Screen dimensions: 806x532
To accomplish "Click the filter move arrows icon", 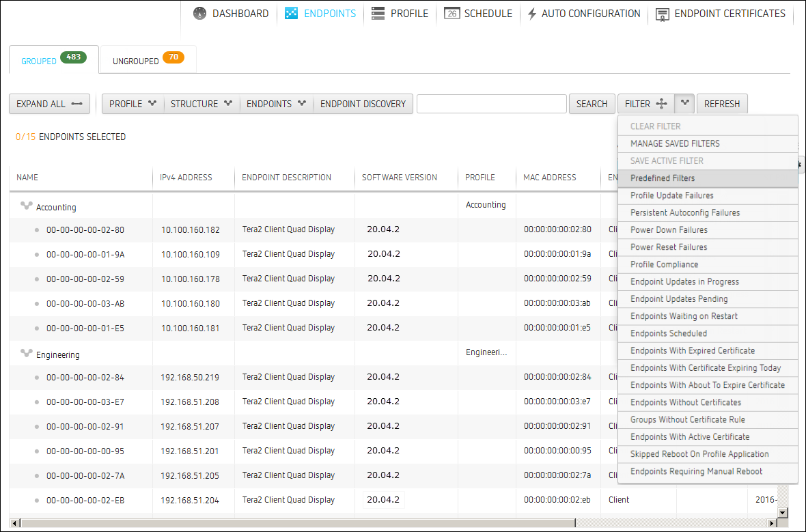I will (662, 104).
